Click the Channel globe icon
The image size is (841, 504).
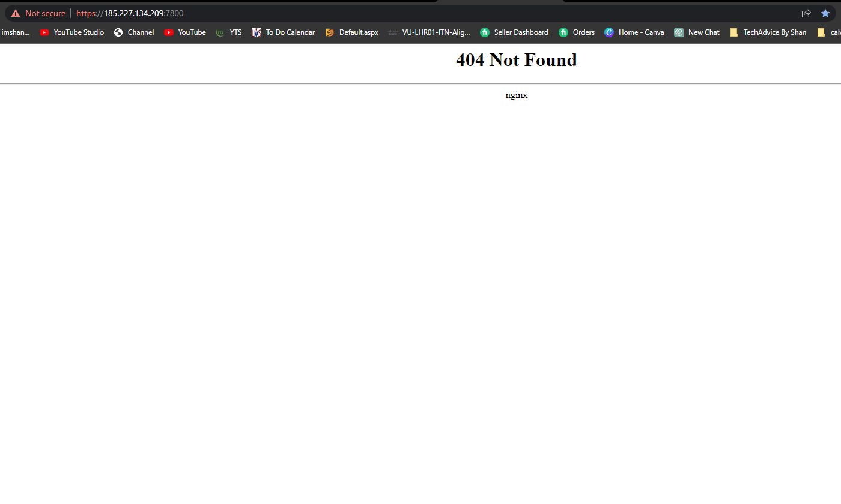pyautogui.click(x=118, y=32)
